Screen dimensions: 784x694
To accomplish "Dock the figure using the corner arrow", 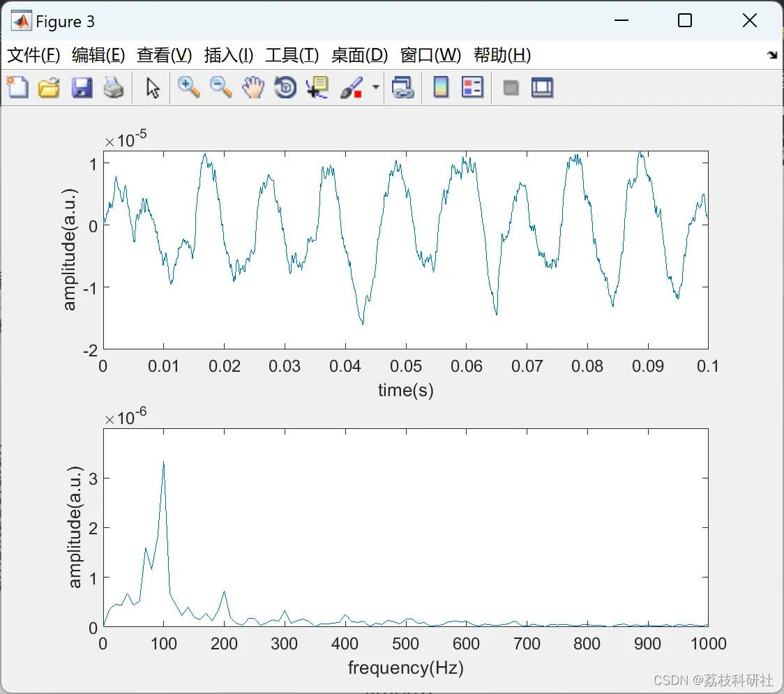I will pyautogui.click(x=772, y=55).
